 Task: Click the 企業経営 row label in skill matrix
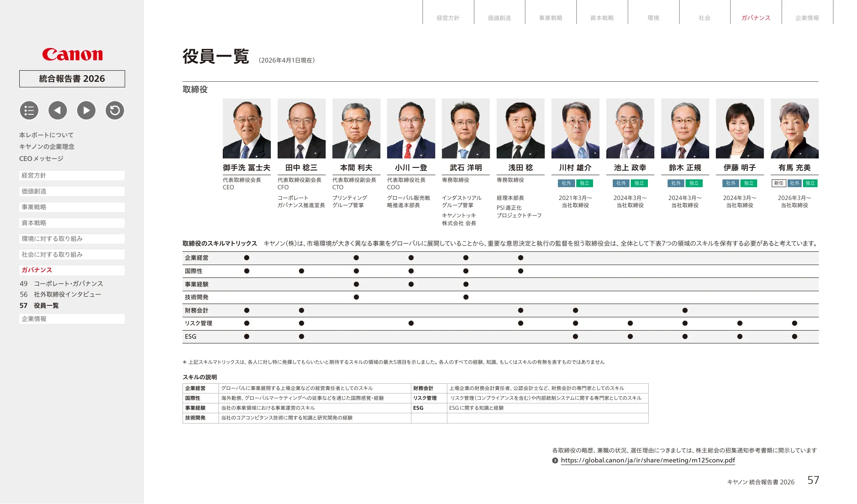[197, 258]
